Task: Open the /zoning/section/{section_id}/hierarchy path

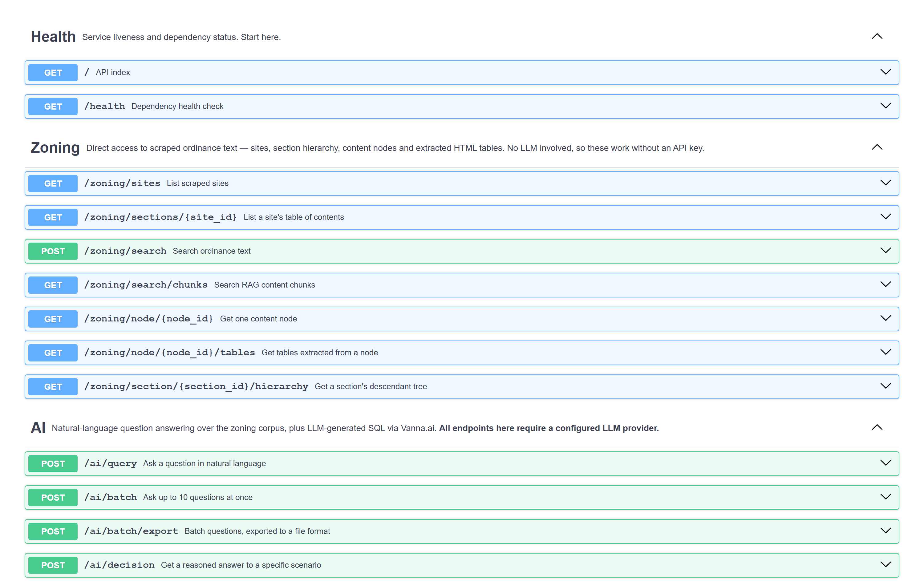Action: (196, 386)
